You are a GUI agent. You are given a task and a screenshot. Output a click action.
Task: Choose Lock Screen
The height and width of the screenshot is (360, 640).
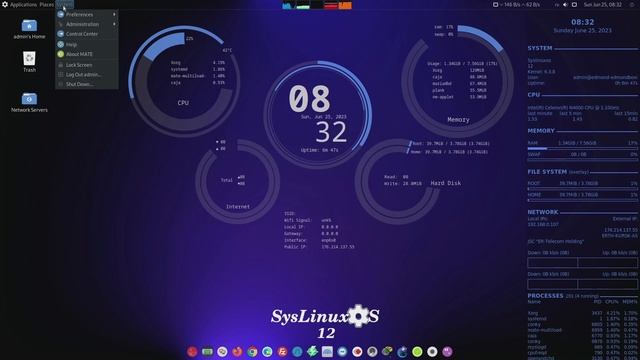pyautogui.click(x=87, y=65)
